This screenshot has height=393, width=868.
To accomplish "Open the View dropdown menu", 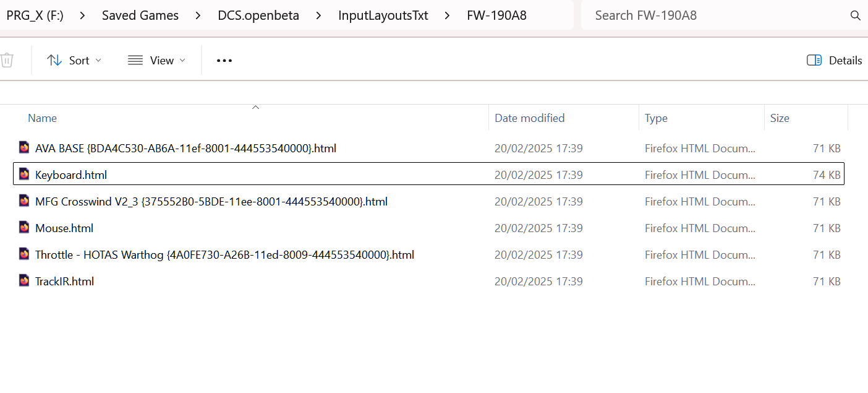I will [156, 60].
